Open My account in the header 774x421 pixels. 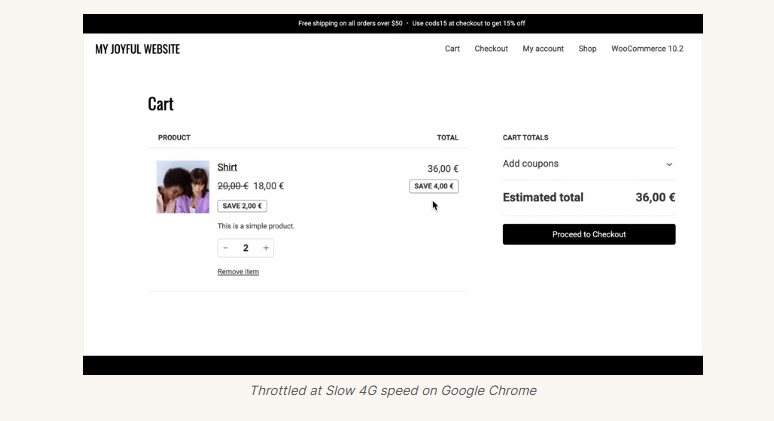click(x=543, y=49)
